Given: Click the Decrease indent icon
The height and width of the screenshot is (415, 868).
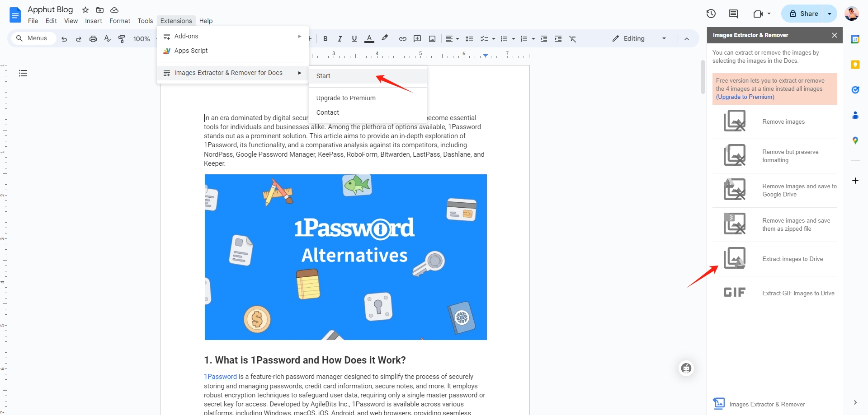Looking at the screenshot, I should click(544, 39).
